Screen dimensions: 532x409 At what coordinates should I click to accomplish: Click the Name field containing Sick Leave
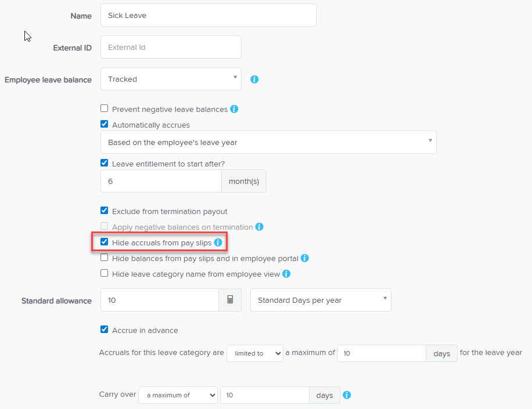208,16
